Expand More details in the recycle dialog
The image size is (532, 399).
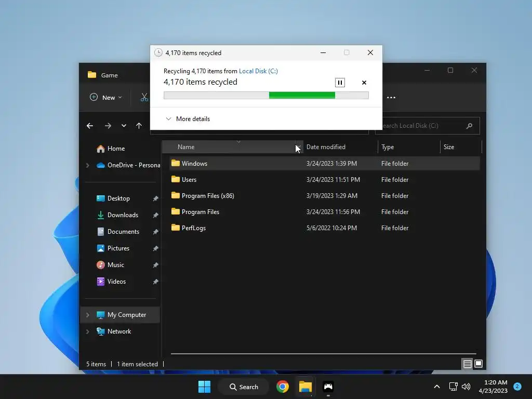click(x=188, y=119)
